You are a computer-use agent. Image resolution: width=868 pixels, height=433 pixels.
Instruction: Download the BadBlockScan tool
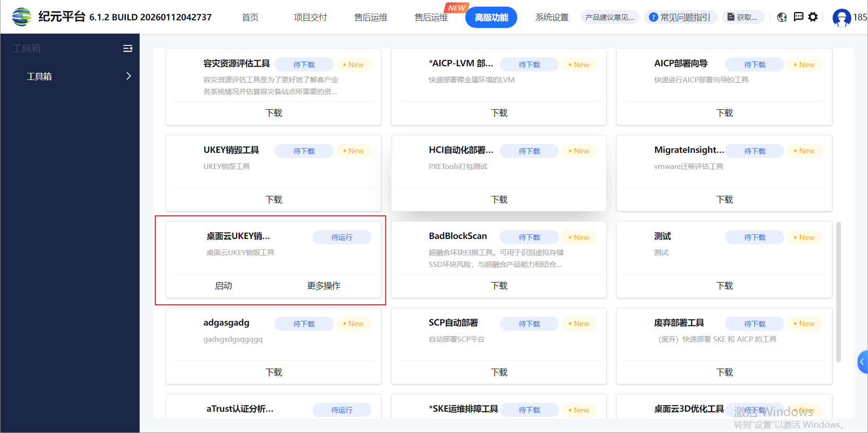click(x=499, y=286)
